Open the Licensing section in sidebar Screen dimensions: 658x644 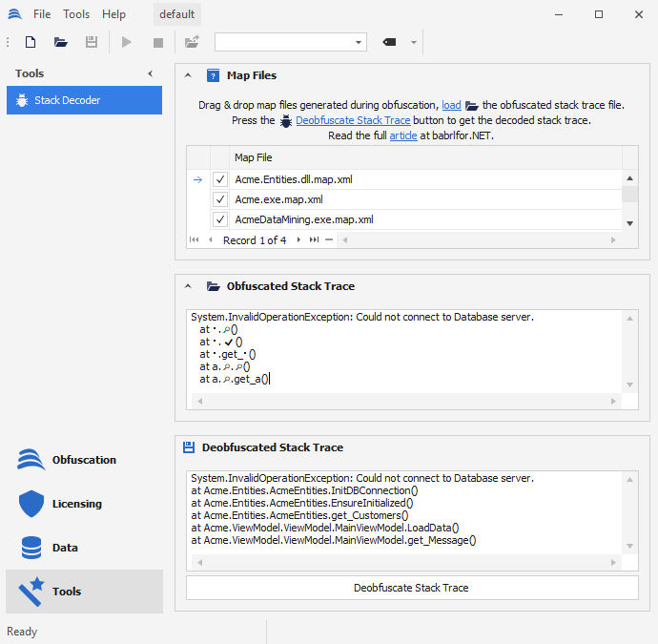pyautogui.click(x=76, y=504)
